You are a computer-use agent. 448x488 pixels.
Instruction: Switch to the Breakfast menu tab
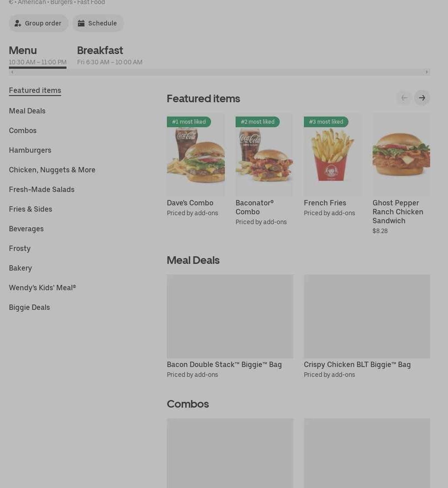click(109, 55)
